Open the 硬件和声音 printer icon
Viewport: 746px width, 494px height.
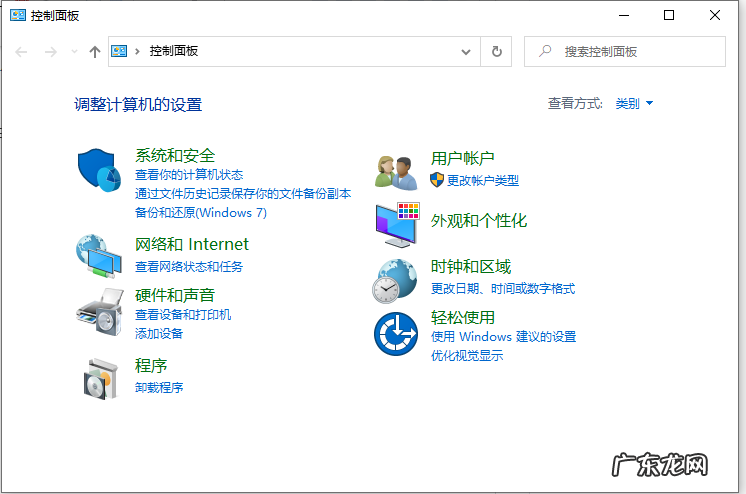pos(100,312)
